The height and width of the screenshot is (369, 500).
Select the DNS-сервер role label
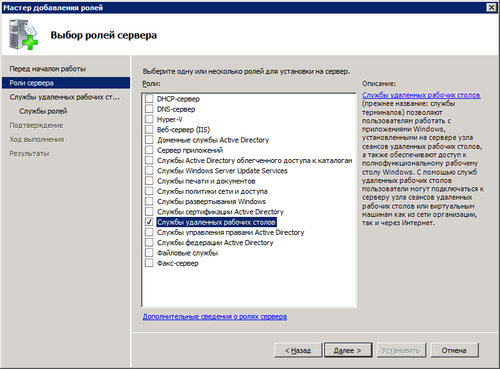pos(176,109)
